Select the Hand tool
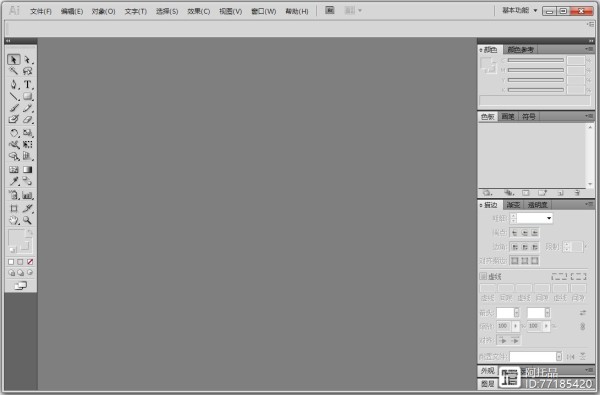The height and width of the screenshot is (395, 600). [14, 220]
